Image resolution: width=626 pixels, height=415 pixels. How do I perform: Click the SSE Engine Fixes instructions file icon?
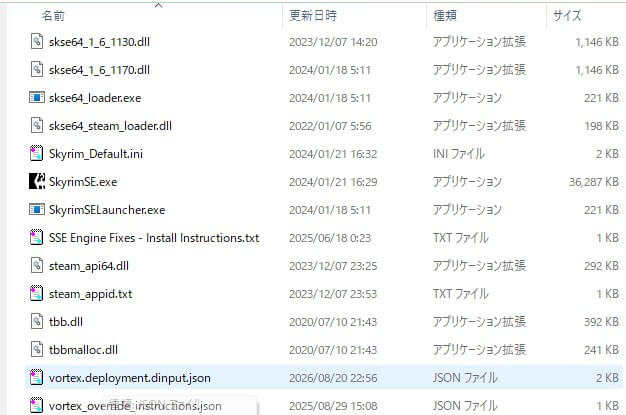click(x=37, y=237)
